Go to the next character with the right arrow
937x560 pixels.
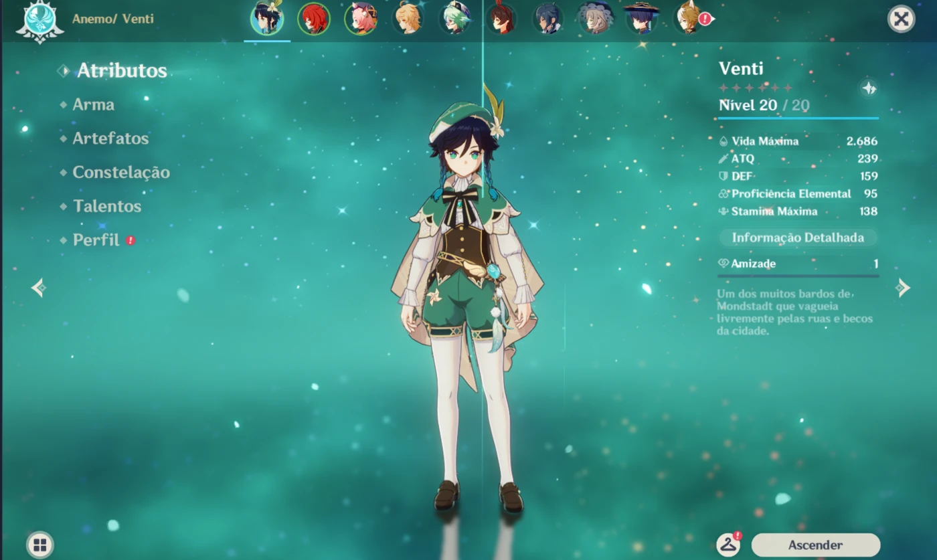coord(903,288)
